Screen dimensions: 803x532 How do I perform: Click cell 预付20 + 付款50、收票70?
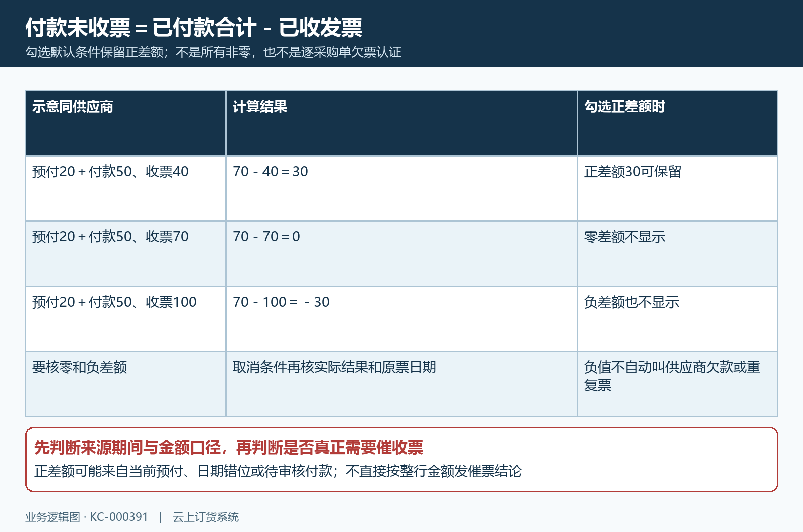click(x=125, y=253)
